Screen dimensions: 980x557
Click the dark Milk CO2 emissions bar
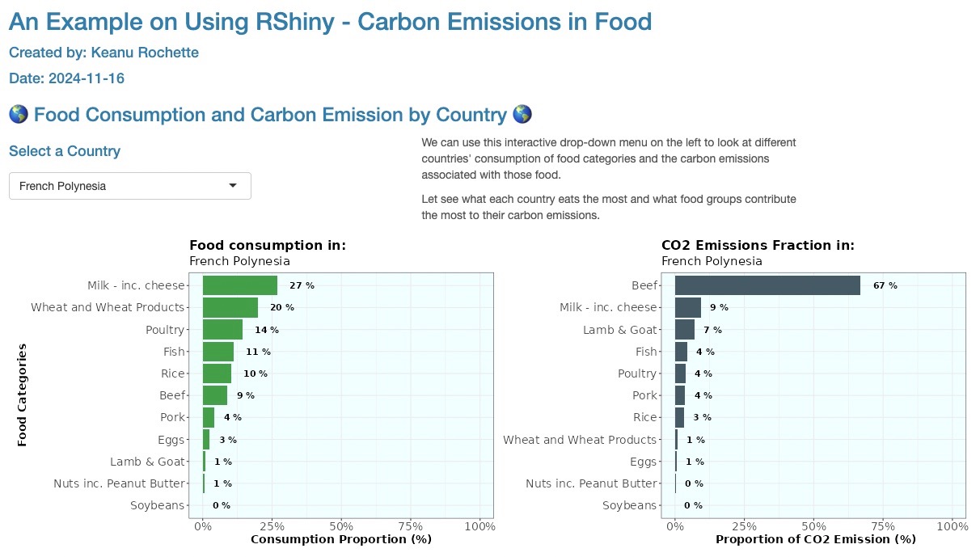point(688,307)
